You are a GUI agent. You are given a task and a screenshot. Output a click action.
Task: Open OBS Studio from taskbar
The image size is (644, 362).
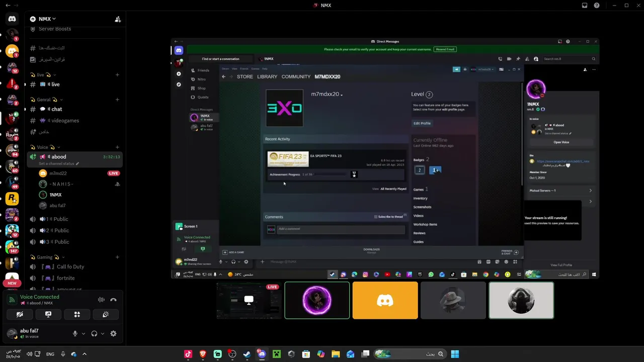coord(232,354)
